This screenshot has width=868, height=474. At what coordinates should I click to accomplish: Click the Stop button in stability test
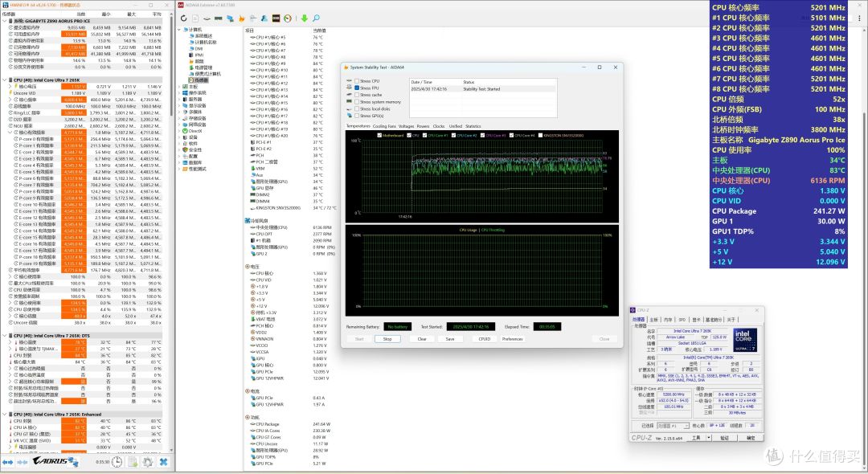tap(387, 339)
